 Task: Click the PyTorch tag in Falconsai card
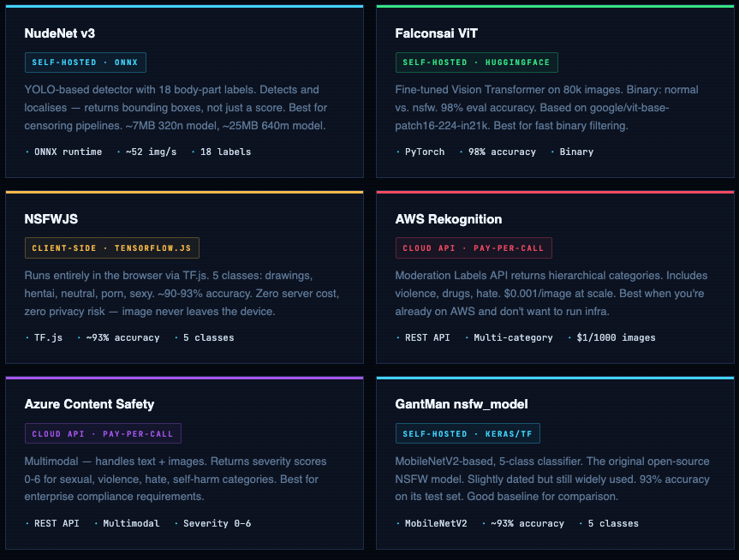click(x=426, y=152)
